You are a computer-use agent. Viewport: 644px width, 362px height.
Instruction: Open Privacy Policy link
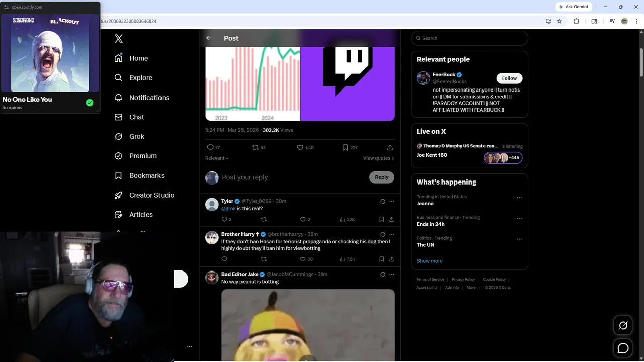pos(463,279)
